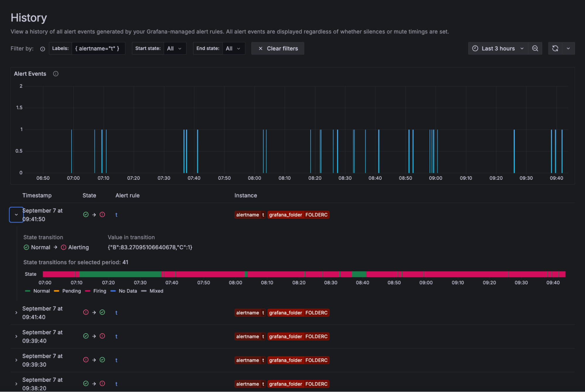Expand the 09:39:40 event row
The image size is (585, 392).
[16, 336]
